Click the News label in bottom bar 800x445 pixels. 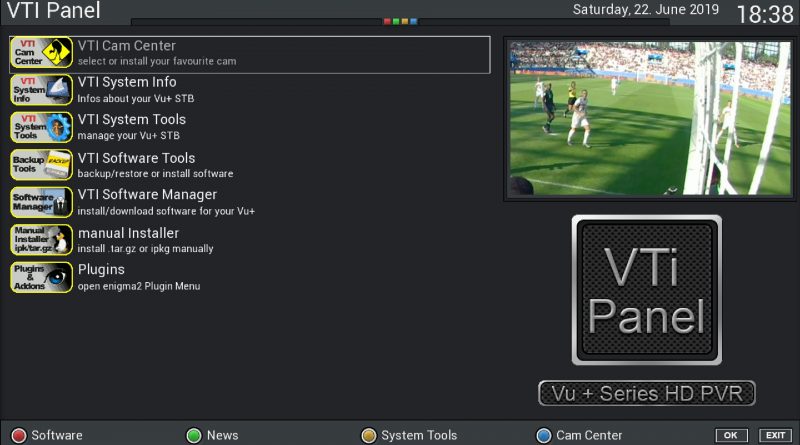point(222,435)
